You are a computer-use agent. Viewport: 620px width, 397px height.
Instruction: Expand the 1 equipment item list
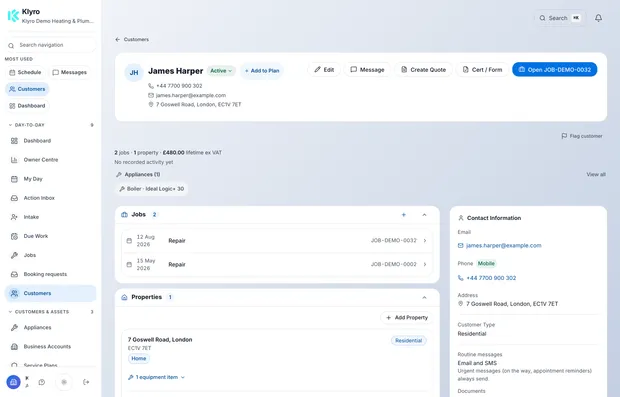click(x=156, y=377)
